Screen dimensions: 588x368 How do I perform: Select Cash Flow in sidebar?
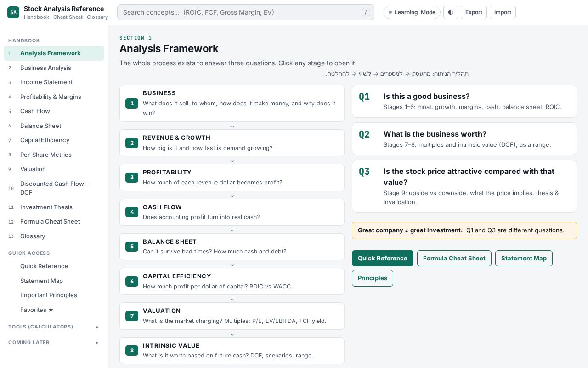click(x=54, y=111)
